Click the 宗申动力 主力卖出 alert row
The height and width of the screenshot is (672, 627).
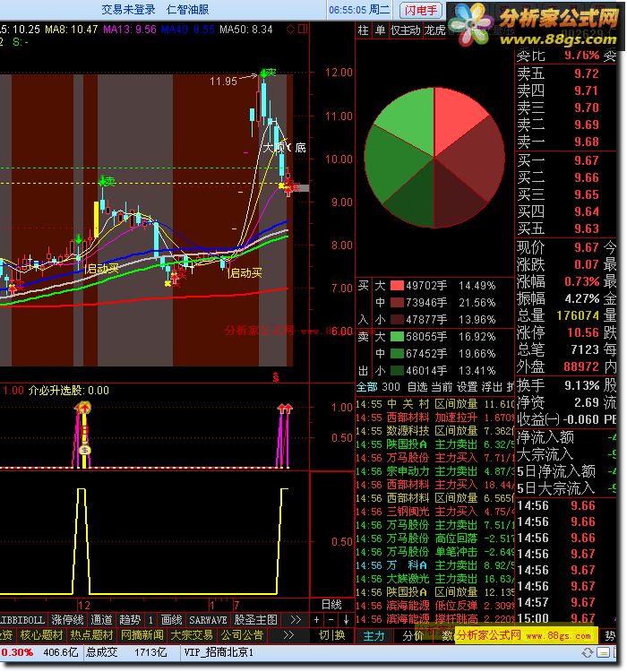pyautogui.click(x=434, y=471)
